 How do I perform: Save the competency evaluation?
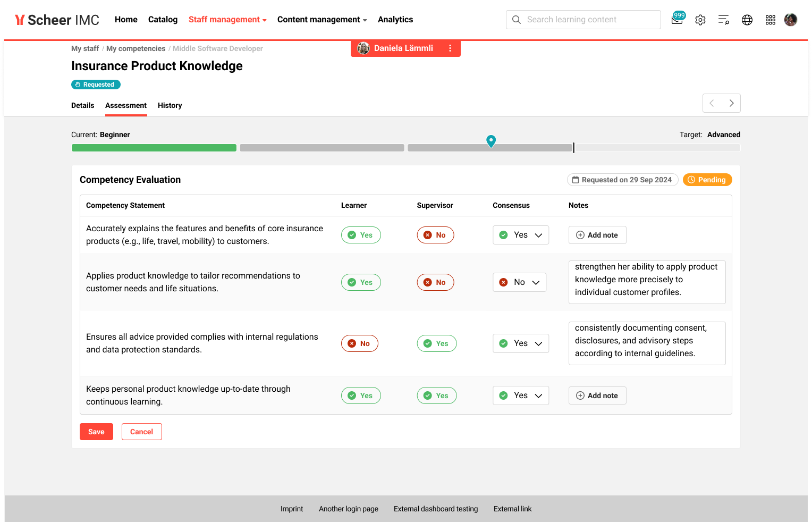(x=96, y=431)
